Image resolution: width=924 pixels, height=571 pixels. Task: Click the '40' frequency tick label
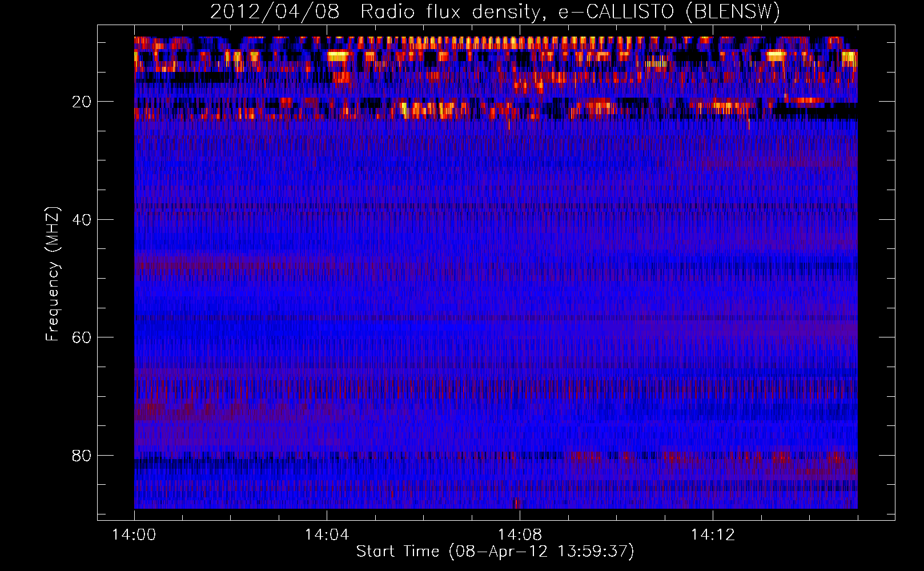click(x=82, y=220)
